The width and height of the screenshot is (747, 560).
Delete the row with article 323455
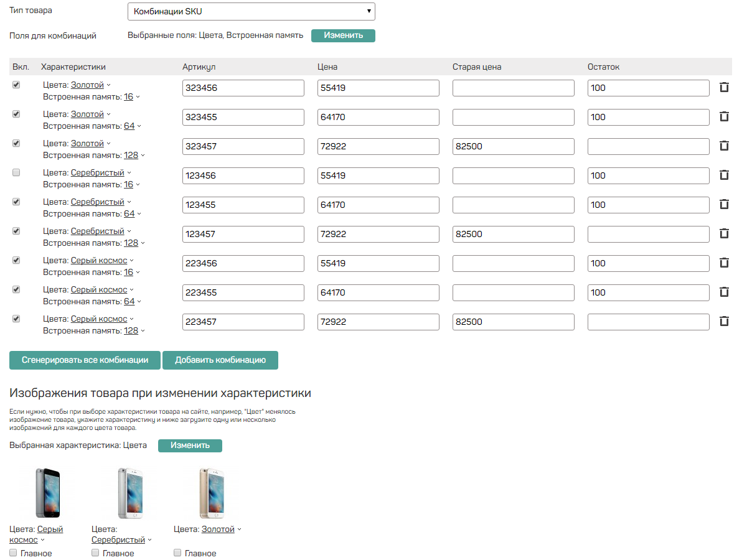(724, 117)
